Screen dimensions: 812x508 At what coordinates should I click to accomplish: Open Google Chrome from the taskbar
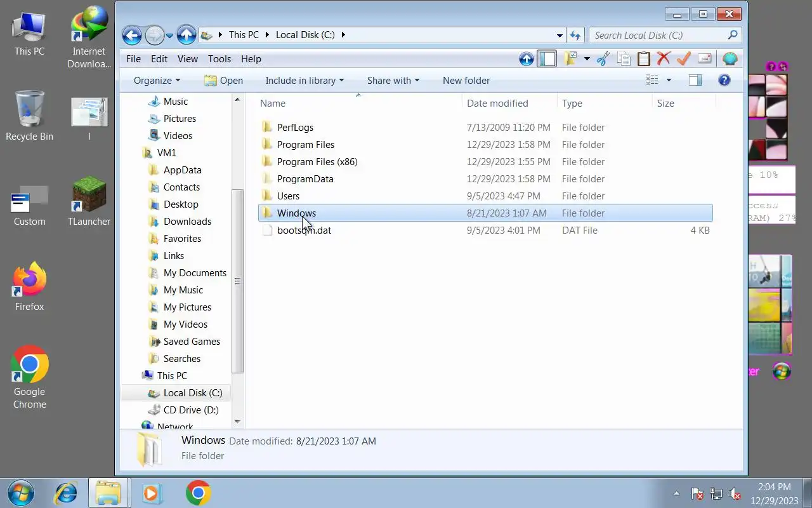pyautogui.click(x=198, y=493)
